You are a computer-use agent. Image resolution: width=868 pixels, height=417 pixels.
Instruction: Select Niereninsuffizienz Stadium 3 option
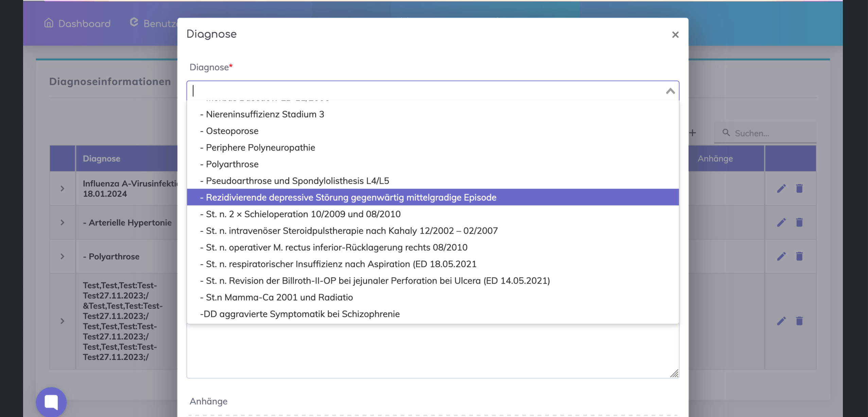tap(265, 114)
